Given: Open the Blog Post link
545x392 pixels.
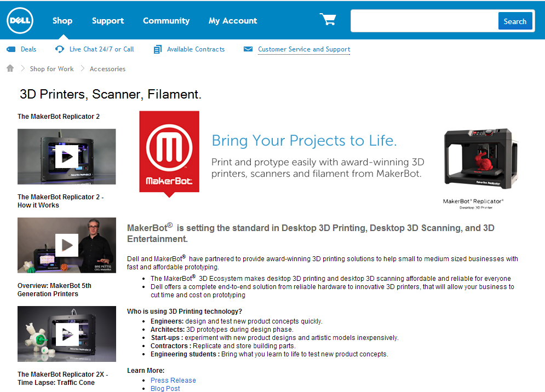Looking at the screenshot, I should point(165,389).
